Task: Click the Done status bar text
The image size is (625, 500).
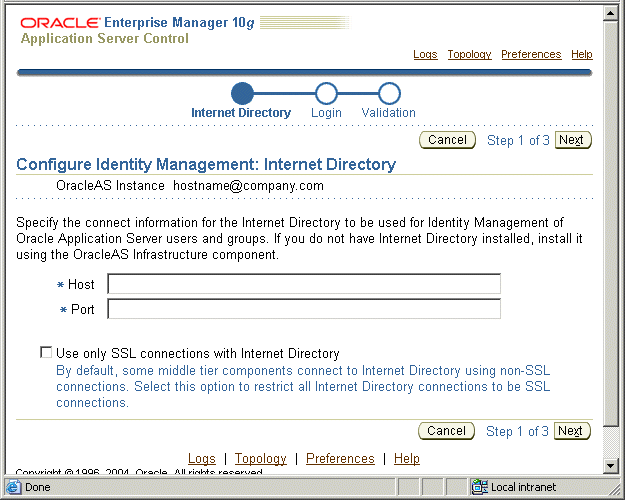Action: click(x=37, y=487)
